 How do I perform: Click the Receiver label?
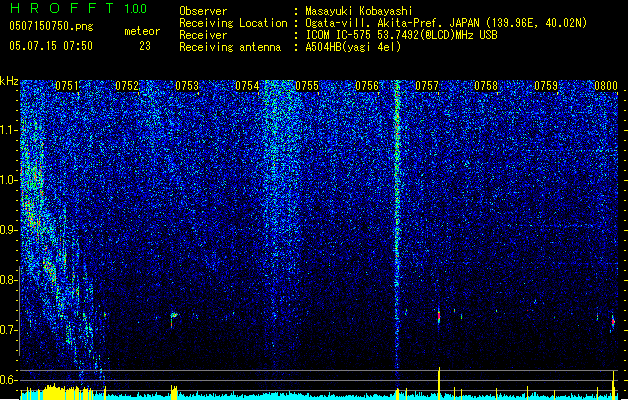click(203, 35)
